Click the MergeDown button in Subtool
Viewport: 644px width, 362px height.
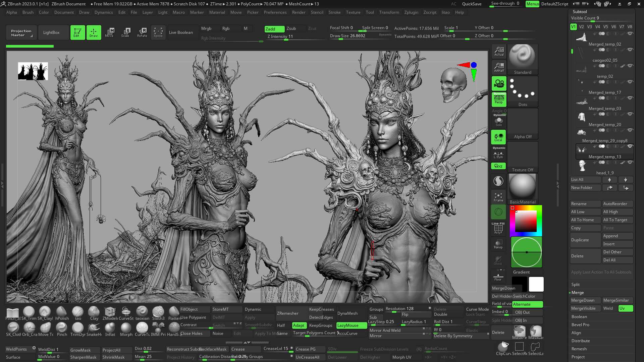(x=585, y=300)
